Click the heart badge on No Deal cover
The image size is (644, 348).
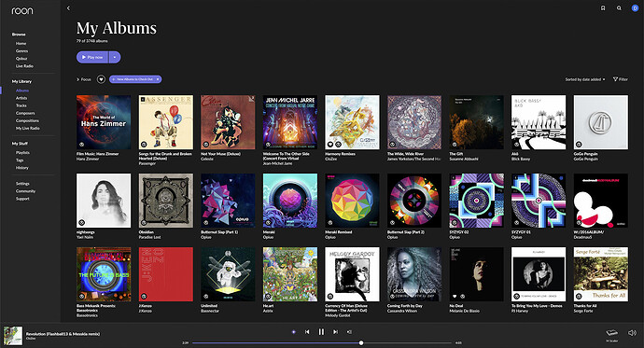click(455, 297)
